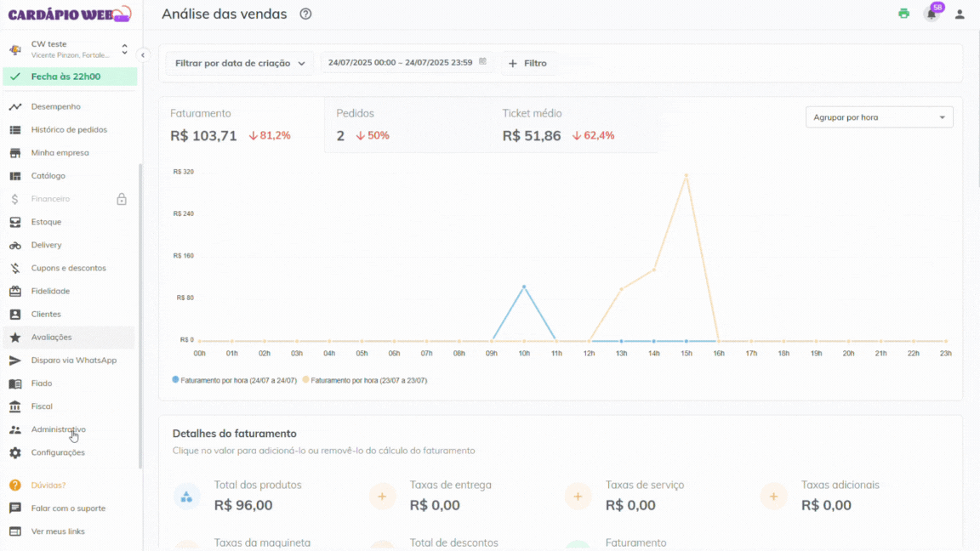
Task: Click blue Faturamento por hora legend marker
Action: click(176, 380)
